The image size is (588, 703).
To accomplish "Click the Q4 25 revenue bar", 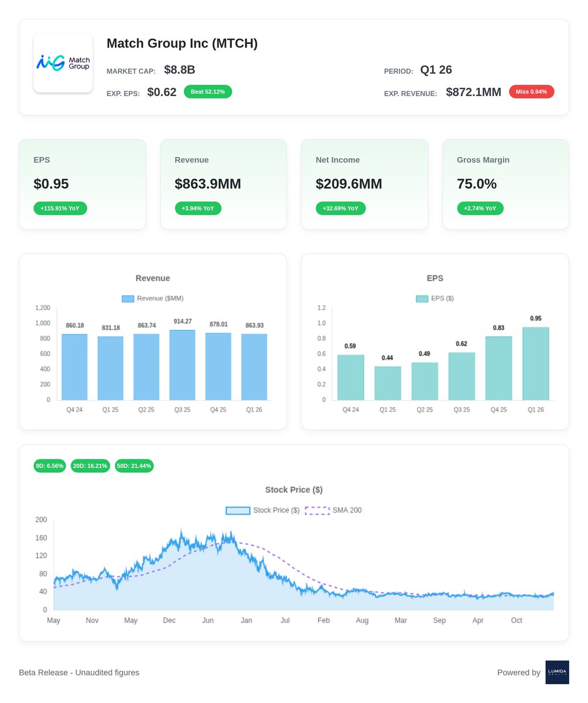I will 218,367.
